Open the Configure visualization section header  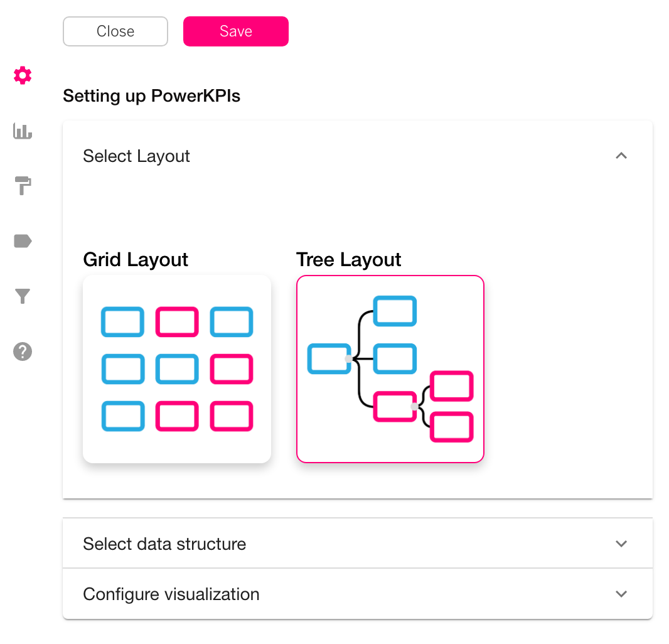pos(358,594)
